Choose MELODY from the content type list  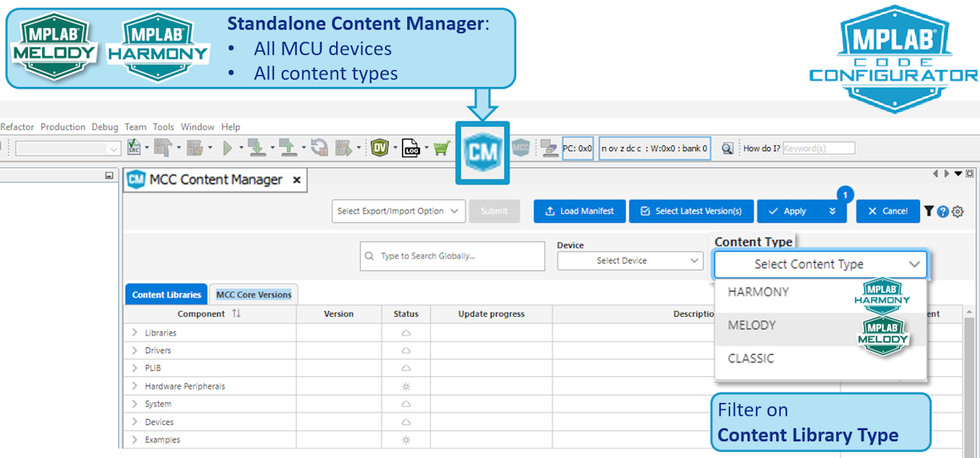[x=752, y=325]
